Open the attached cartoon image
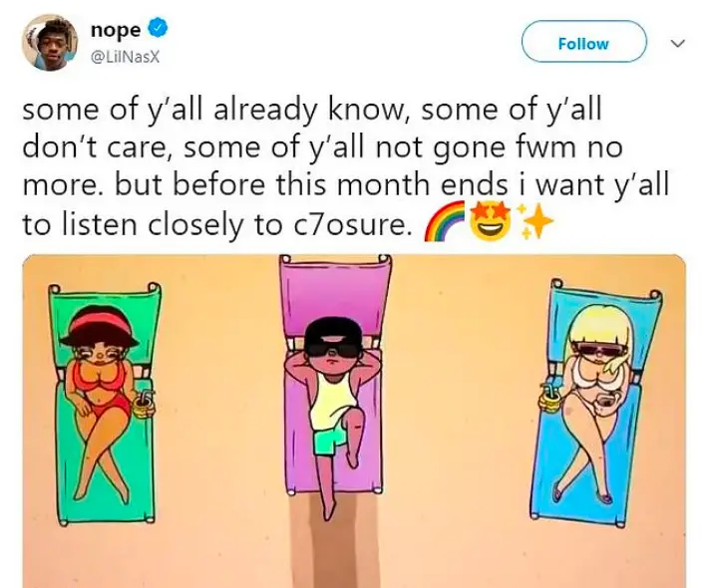Screen dimensions: 703x588 (x=354, y=422)
